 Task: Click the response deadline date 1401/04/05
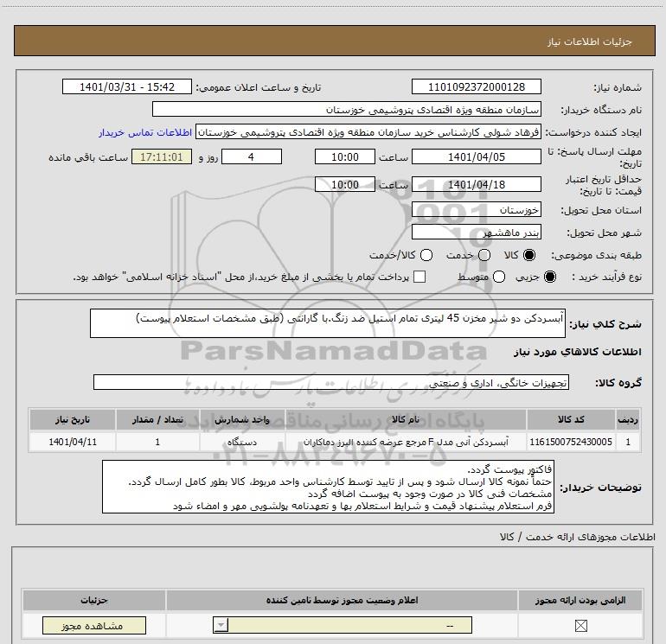click(x=476, y=157)
